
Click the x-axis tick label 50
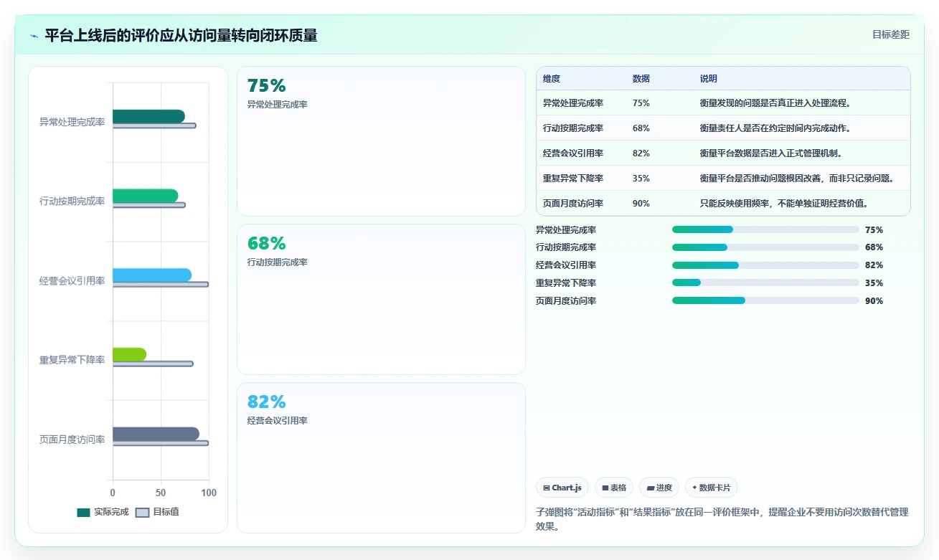161,493
